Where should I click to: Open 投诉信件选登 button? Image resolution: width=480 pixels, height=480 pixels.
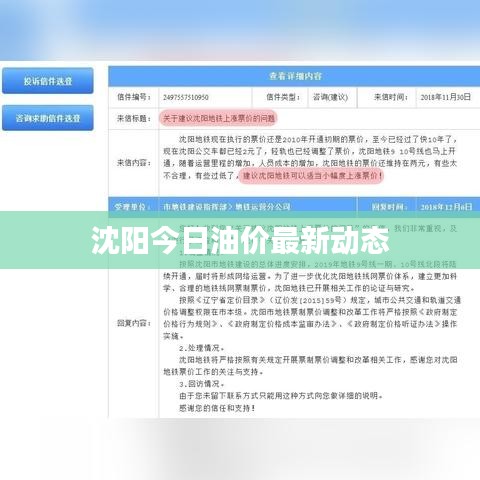[48, 81]
